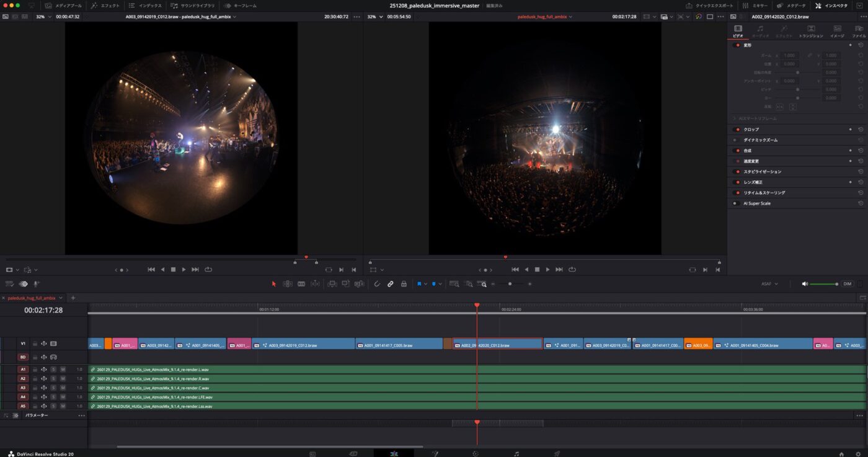Solo track A2 with S button
Image resolution: width=868 pixels, height=457 pixels.
click(53, 379)
